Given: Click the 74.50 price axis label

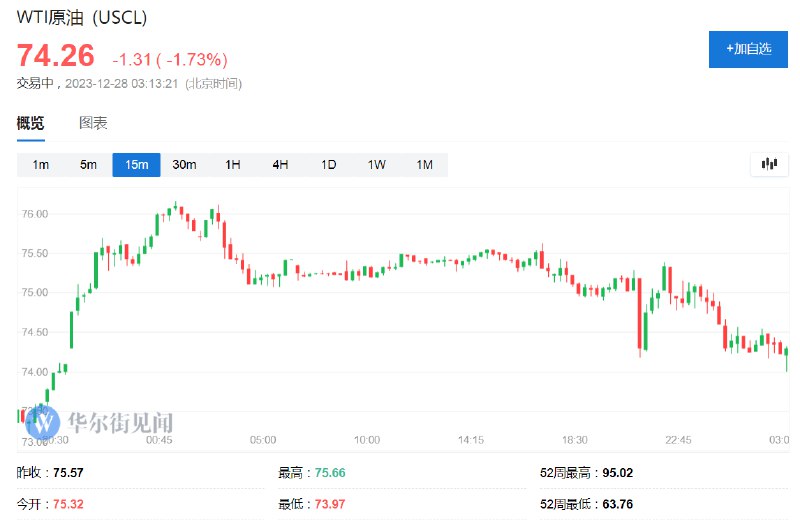Looking at the screenshot, I should 35,332.
